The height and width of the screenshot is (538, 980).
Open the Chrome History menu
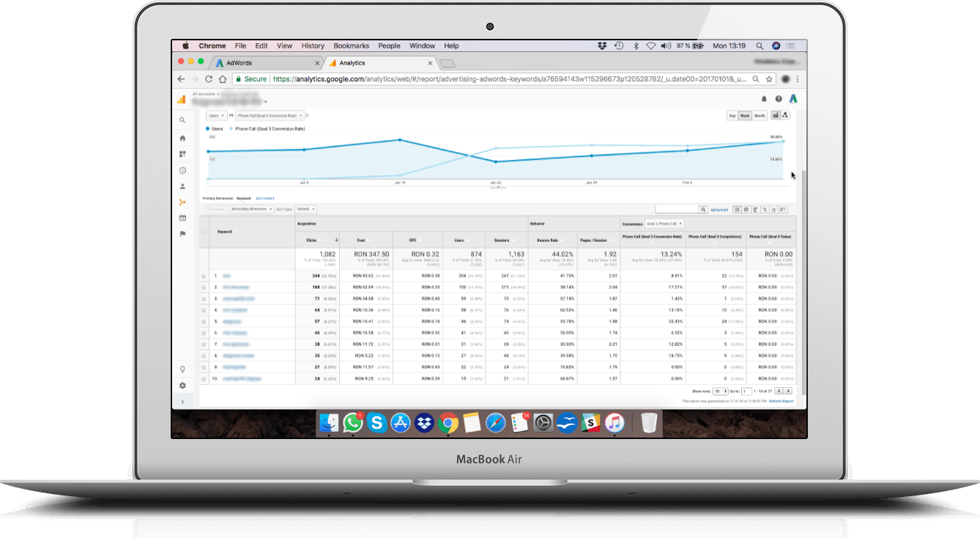[x=313, y=45]
